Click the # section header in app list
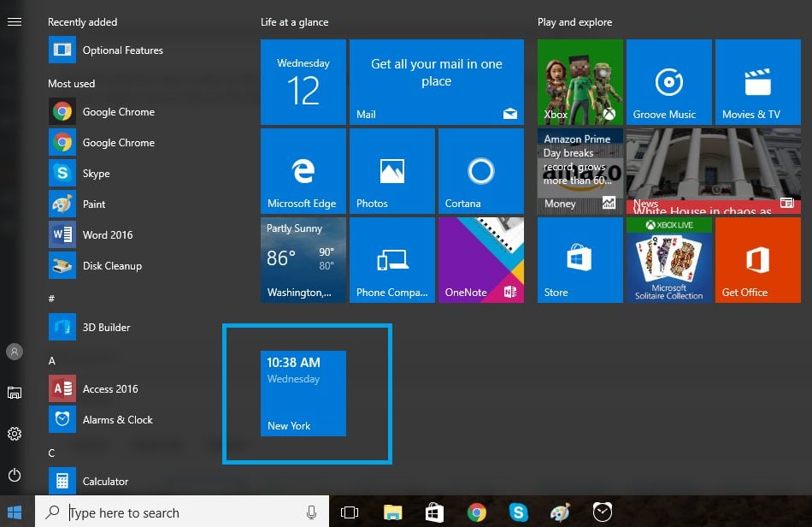The image size is (812, 527). click(x=51, y=299)
